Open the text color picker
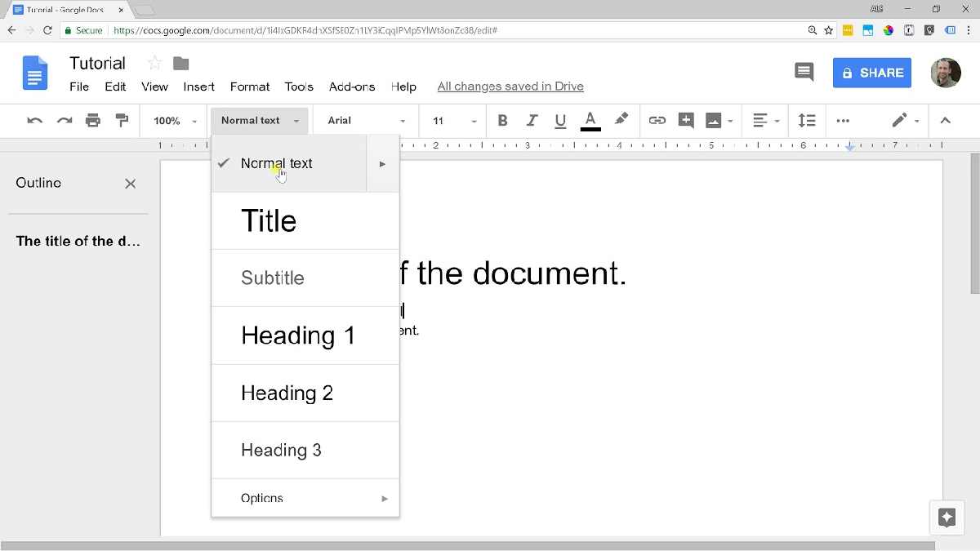 tap(590, 121)
